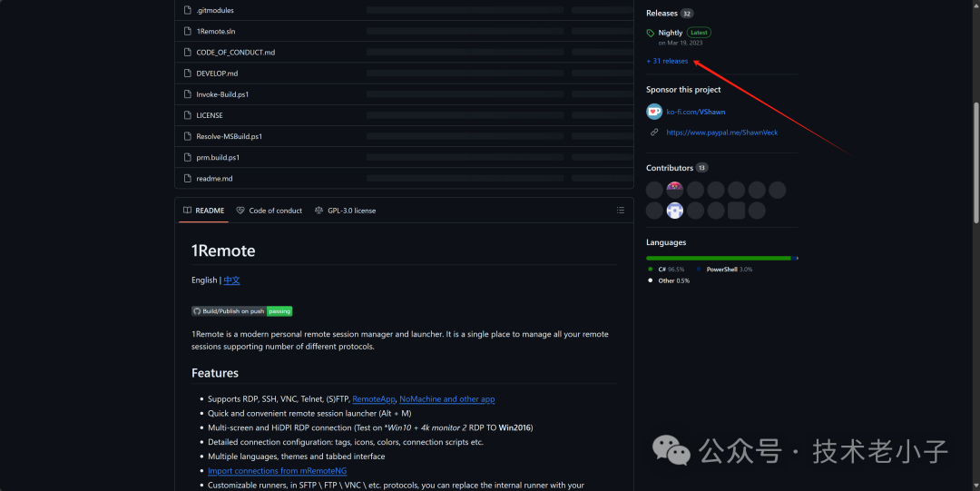Click file icon beside Resolve-MSBuild.ps1
The image size is (980, 491).
(x=188, y=136)
